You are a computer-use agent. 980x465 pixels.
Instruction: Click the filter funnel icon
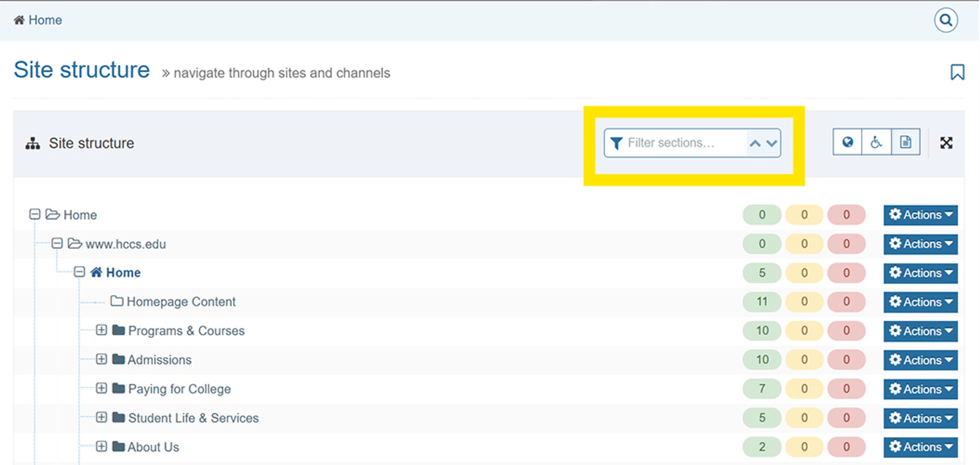(616, 143)
